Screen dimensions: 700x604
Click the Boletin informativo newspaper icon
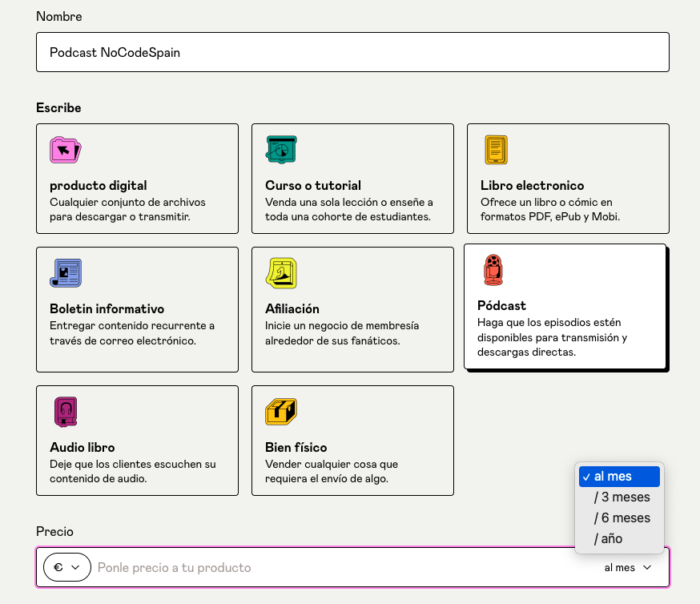pyautogui.click(x=64, y=272)
